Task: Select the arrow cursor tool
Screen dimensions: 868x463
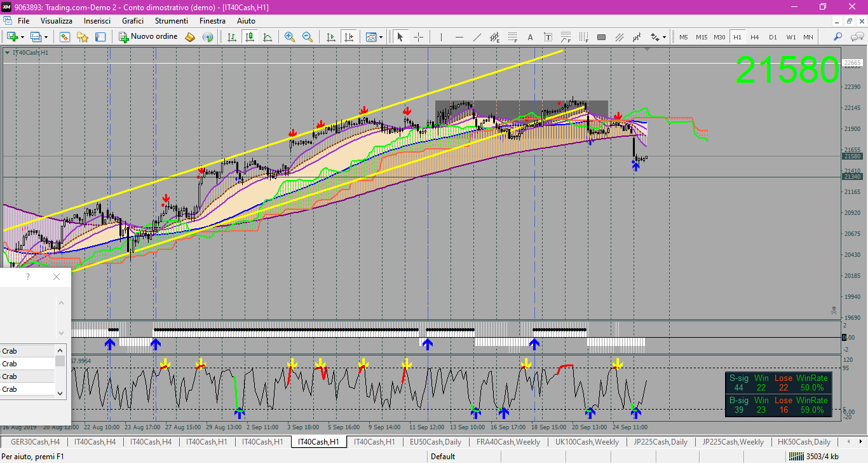Action: (x=400, y=37)
